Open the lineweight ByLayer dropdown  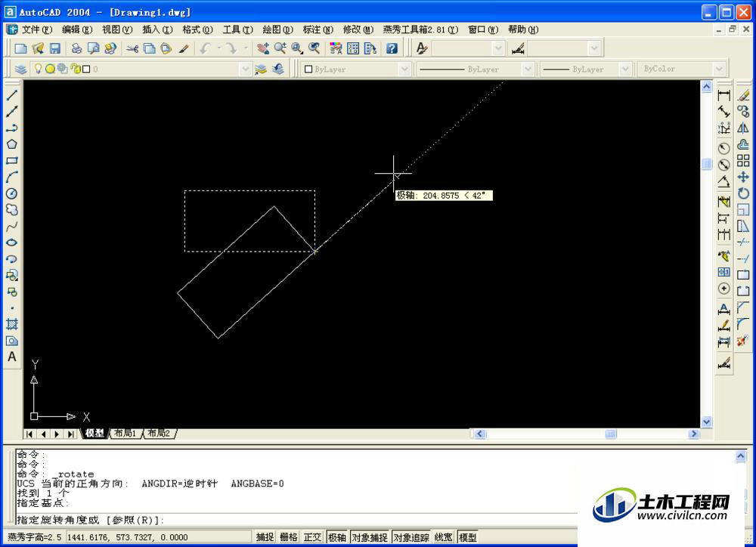625,69
